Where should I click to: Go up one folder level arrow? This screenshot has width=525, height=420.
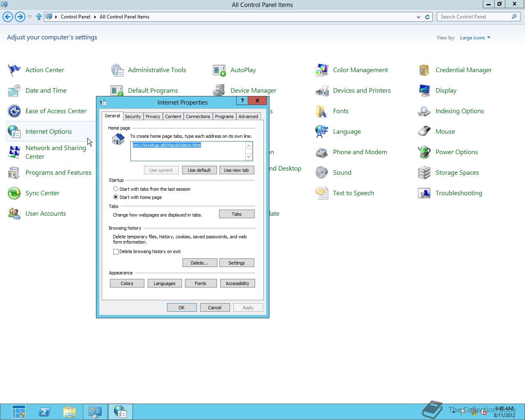pos(39,17)
